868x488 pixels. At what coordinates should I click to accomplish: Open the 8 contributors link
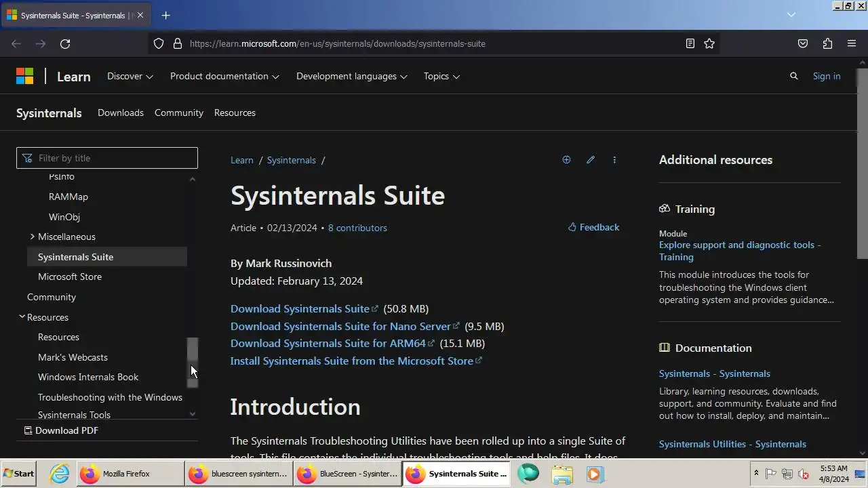click(x=357, y=228)
